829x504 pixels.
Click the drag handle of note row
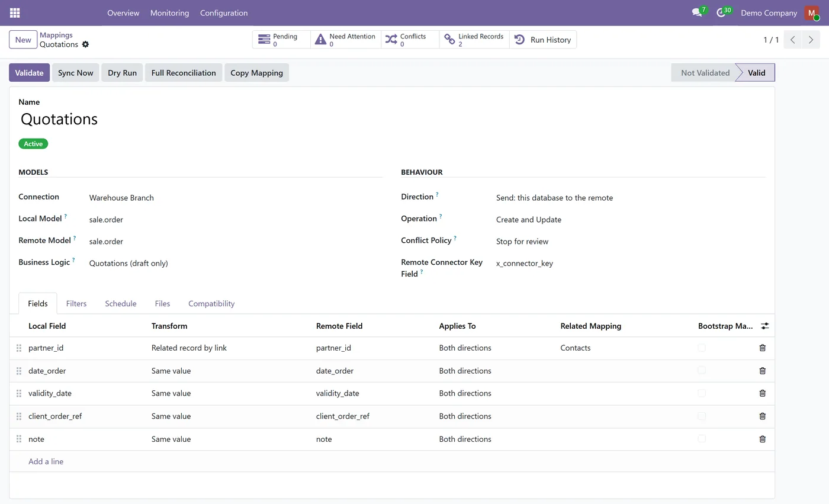(19, 439)
